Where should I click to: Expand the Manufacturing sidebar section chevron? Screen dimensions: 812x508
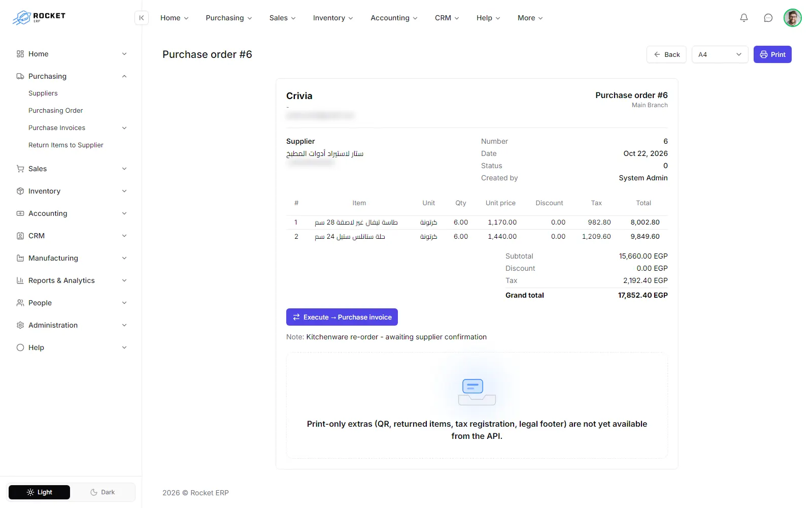pyautogui.click(x=124, y=258)
